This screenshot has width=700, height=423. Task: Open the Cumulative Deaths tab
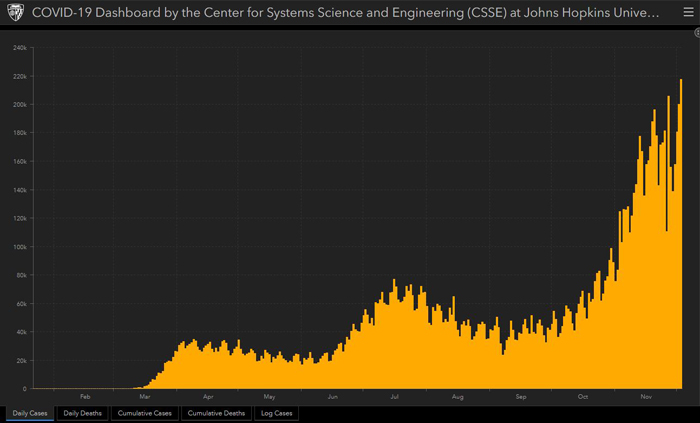[x=216, y=413]
